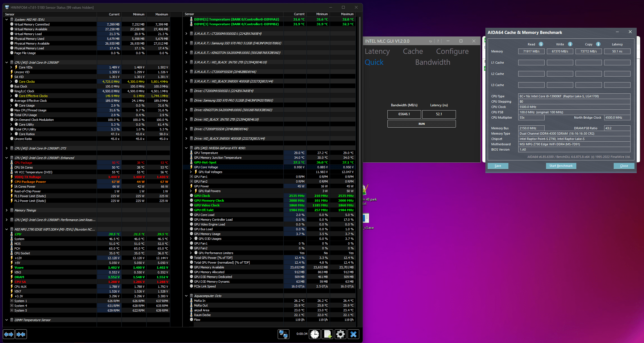This screenshot has height=343, width=644.
Task: Open HWiNFO sensor settings gear
Action: pos(341,334)
